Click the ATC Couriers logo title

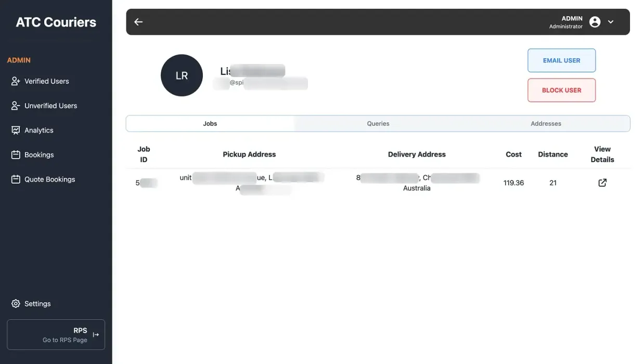tap(56, 22)
